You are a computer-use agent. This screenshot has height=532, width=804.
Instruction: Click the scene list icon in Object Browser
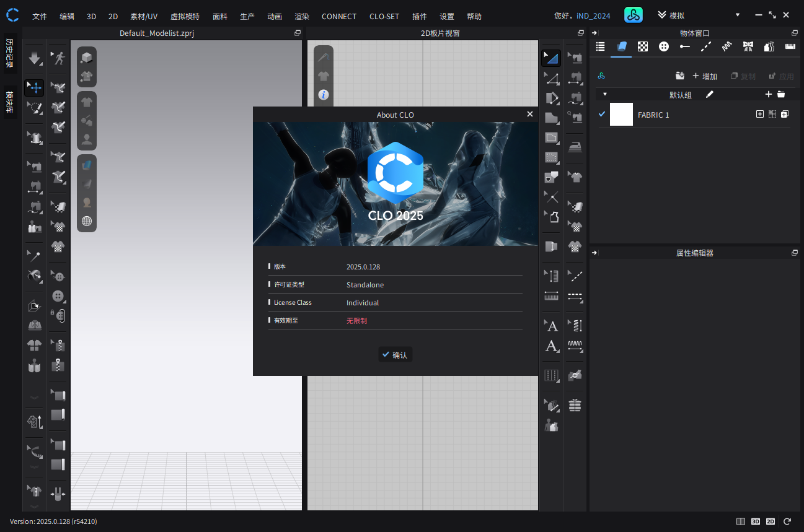coord(600,46)
